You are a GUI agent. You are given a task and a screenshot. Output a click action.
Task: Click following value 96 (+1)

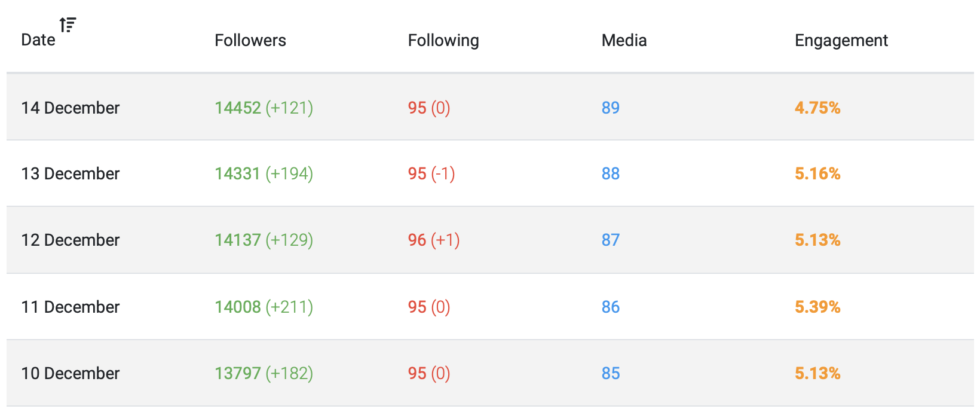[434, 240]
